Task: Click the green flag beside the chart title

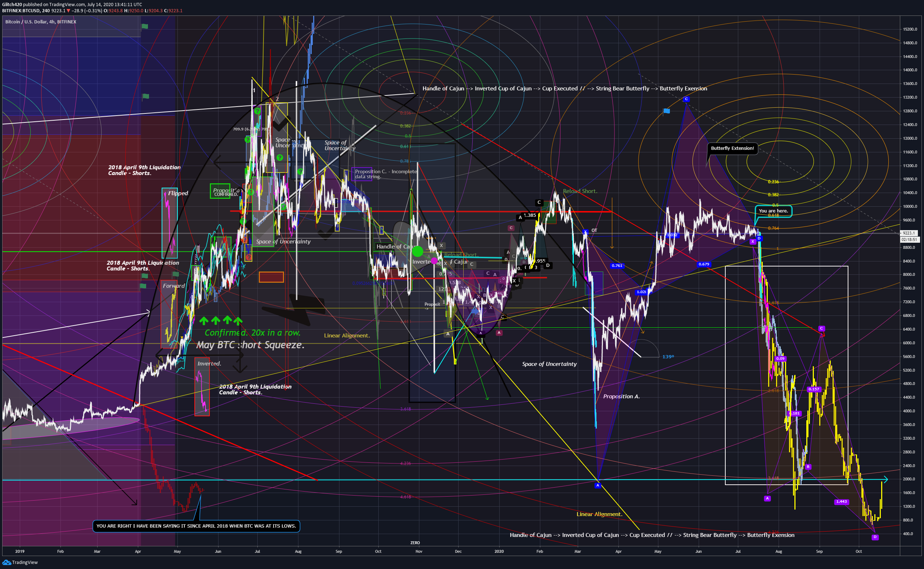Action: click(x=144, y=26)
